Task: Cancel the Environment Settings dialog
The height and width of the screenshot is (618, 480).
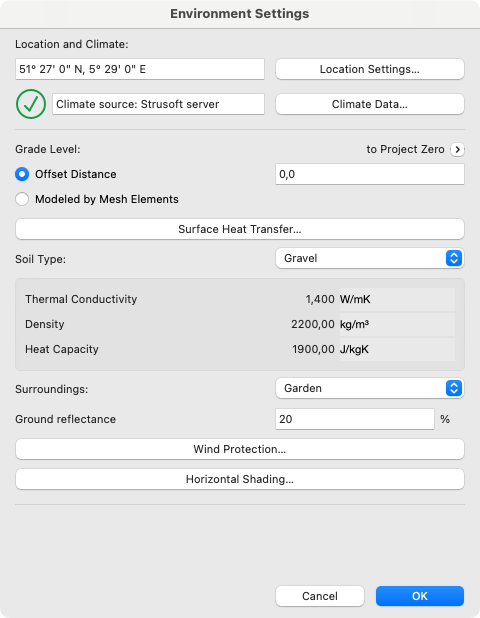Action: point(320,596)
